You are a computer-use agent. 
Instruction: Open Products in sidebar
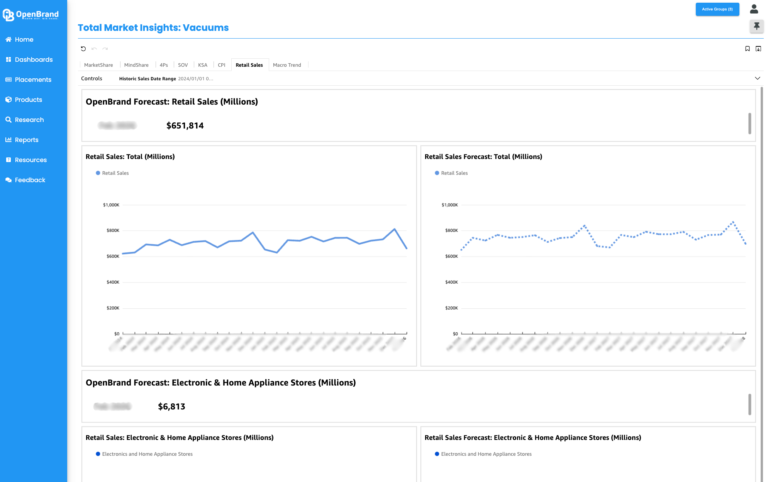click(28, 99)
